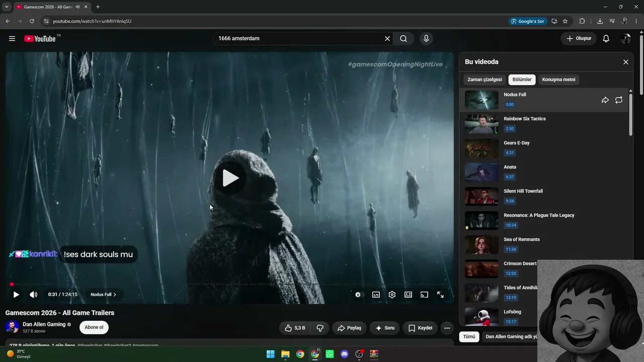Jump to the Lofsöng chapter

tap(499, 317)
